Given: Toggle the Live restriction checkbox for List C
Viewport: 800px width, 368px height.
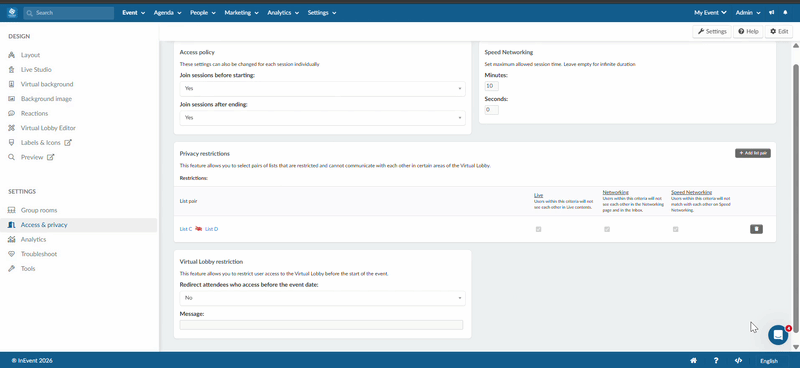Looking at the screenshot, I should pos(538,230).
